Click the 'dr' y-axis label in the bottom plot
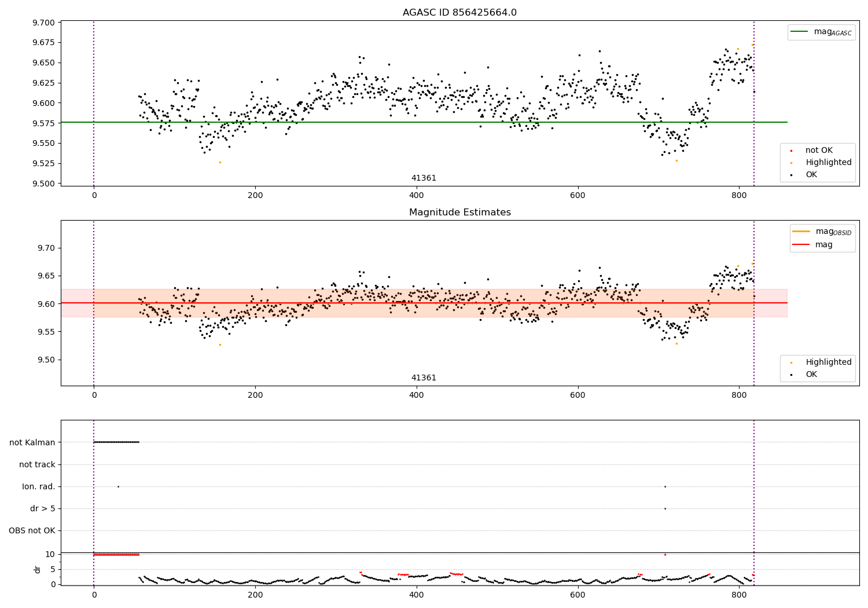 (x=37, y=569)
